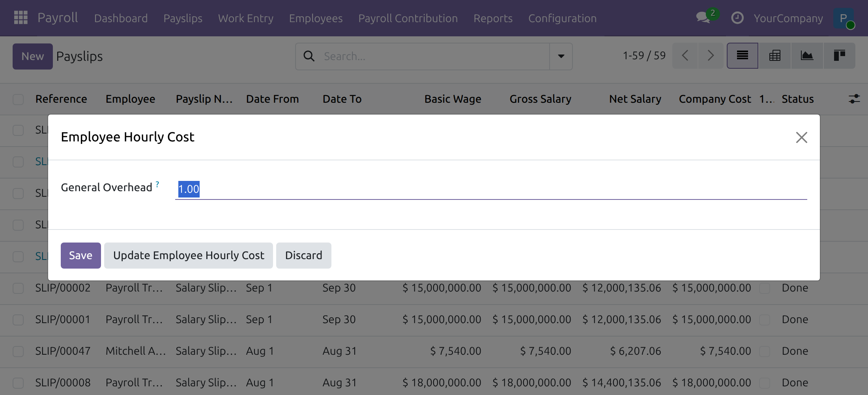Switch to kanban view
Screen dimensions: 868x395
[839, 56]
